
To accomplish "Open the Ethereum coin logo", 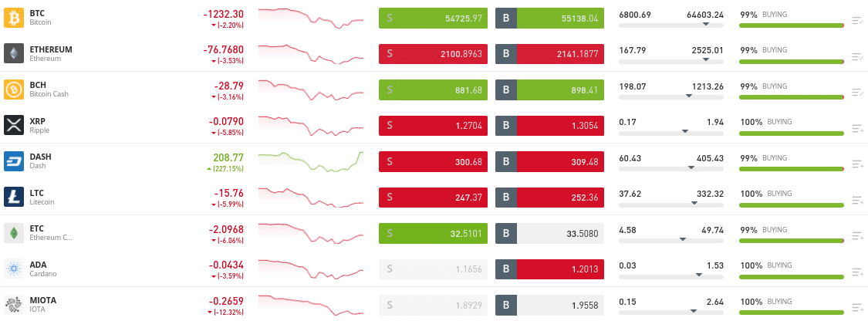I will pos(14,53).
